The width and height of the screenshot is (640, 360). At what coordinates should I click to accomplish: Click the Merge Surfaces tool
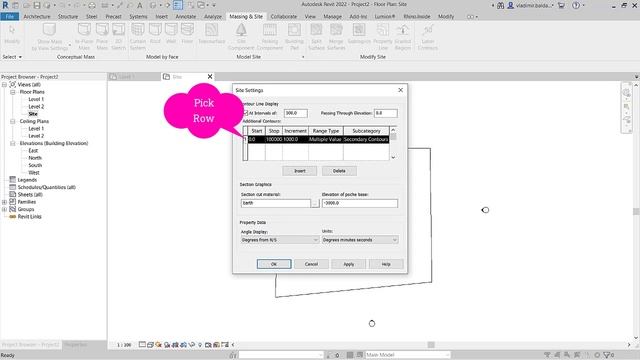coord(336,37)
